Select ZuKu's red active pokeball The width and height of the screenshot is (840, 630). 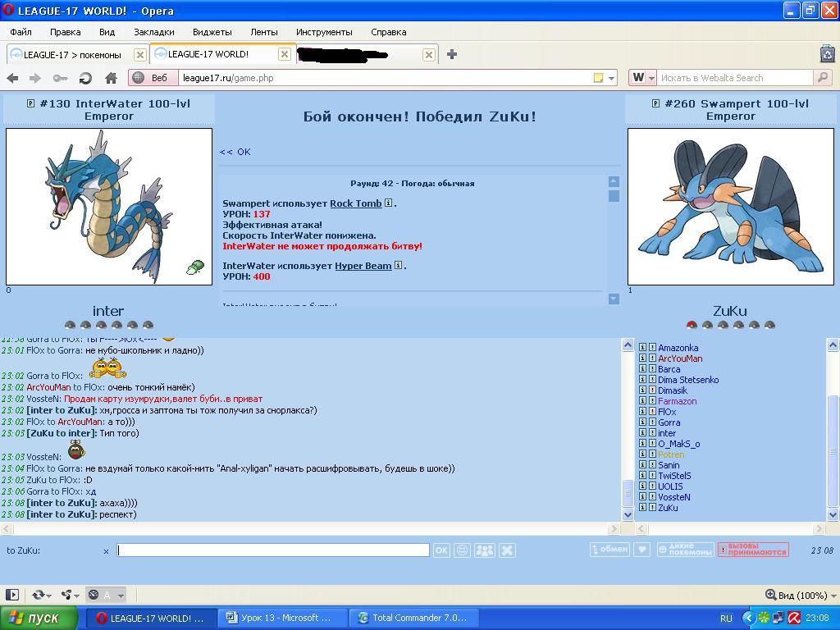(x=692, y=325)
